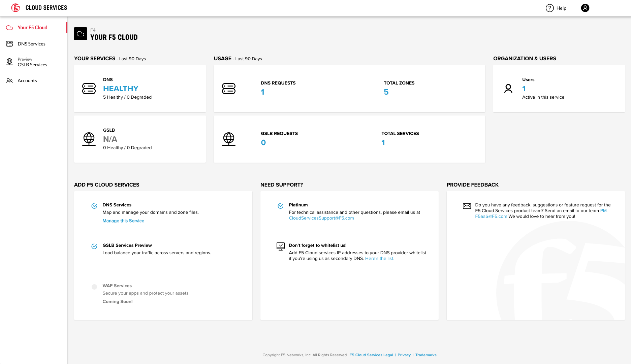Open DNS Services in the sidebar
631x364 pixels.
[31, 44]
